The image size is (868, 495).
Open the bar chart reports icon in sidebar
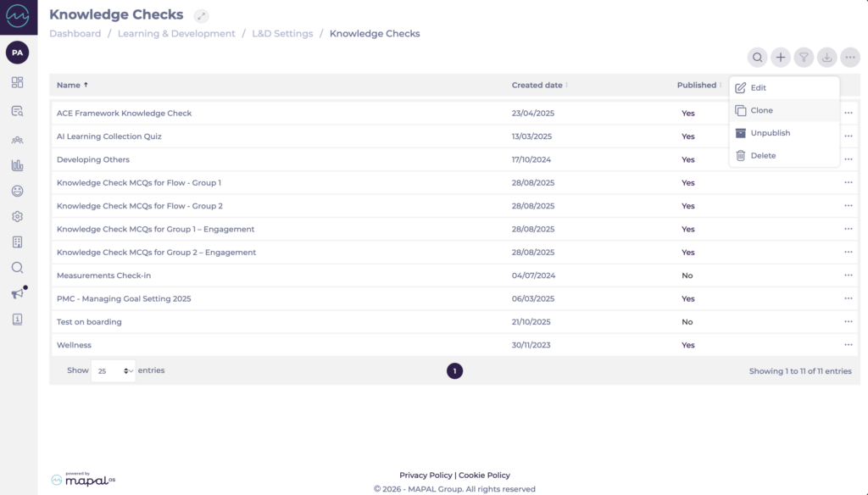click(17, 165)
